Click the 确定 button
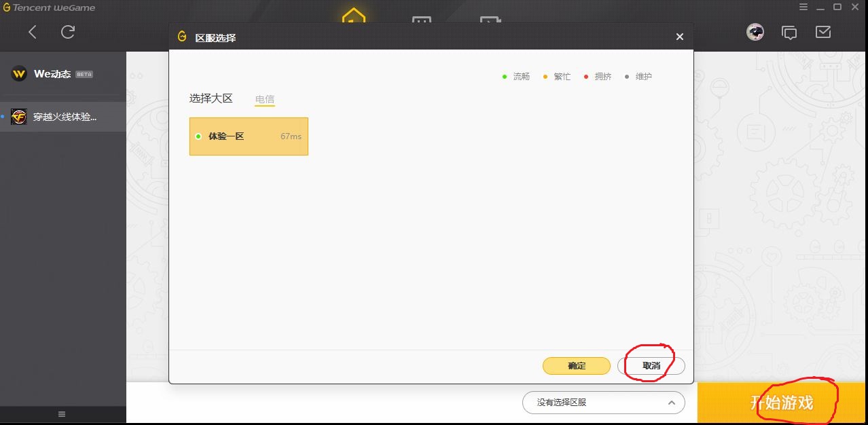The width and height of the screenshot is (868, 425). 577,366
